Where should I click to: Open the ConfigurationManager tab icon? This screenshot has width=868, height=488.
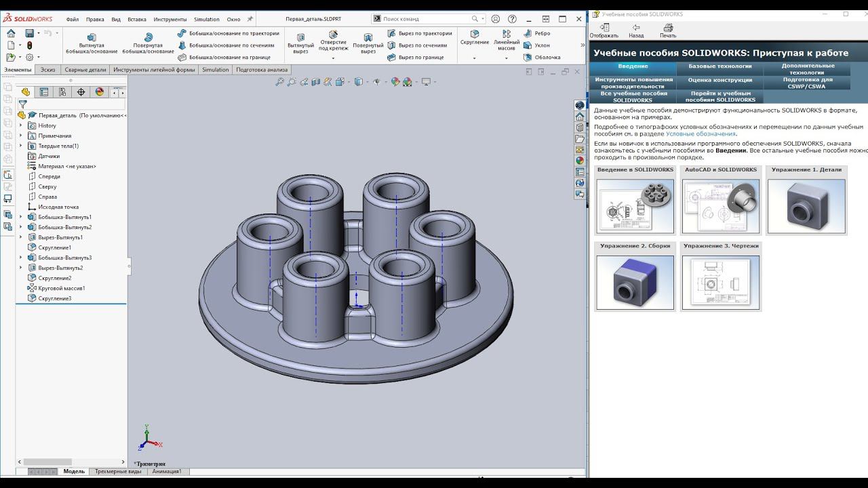[62, 92]
